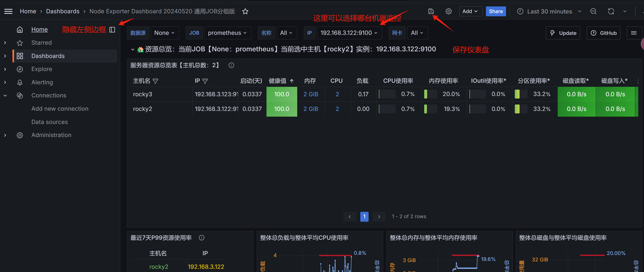The width and height of the screenshot is (644, 272).
Task: Open Explore in sidebar
Action: (x=41, y=69)
